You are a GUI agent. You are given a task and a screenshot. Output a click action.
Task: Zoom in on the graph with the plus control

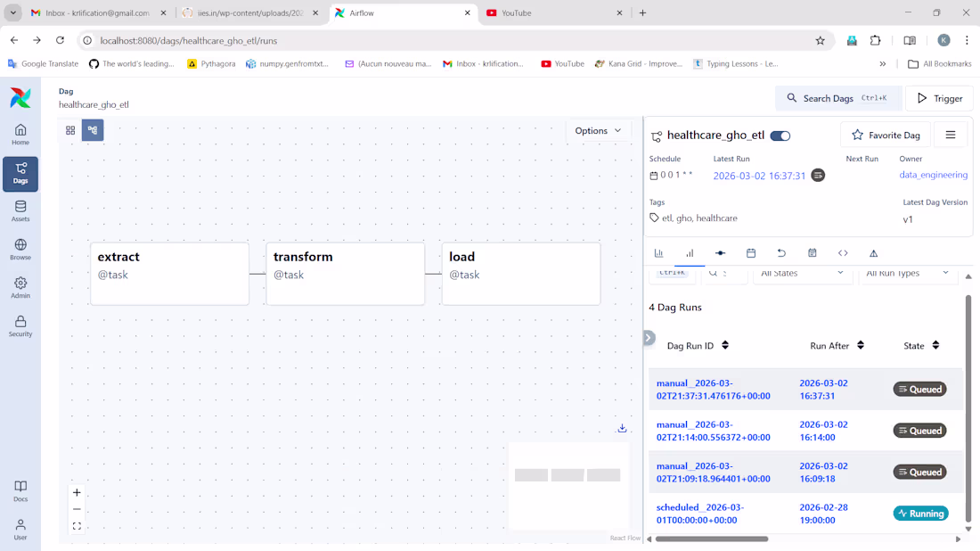point(77,492)
